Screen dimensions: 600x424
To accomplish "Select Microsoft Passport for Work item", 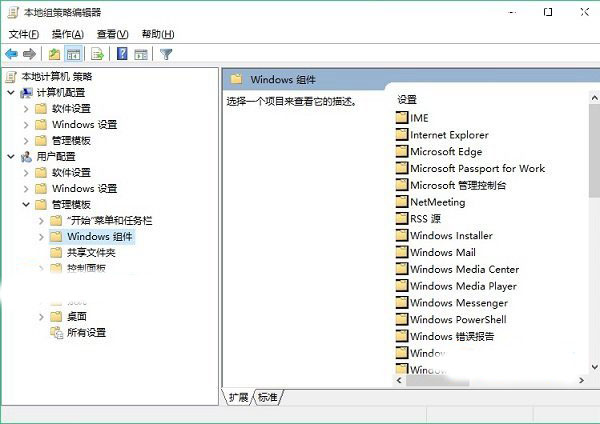I will [x=477, y=168].
